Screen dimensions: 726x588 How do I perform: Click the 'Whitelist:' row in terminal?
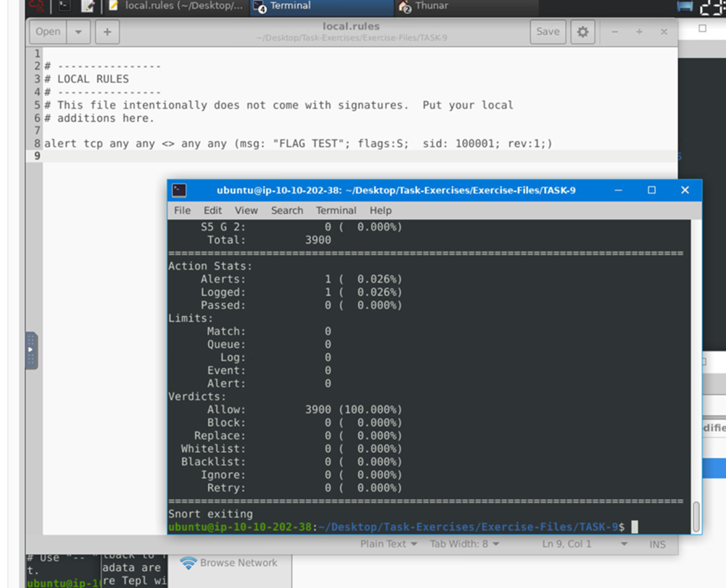292,449
